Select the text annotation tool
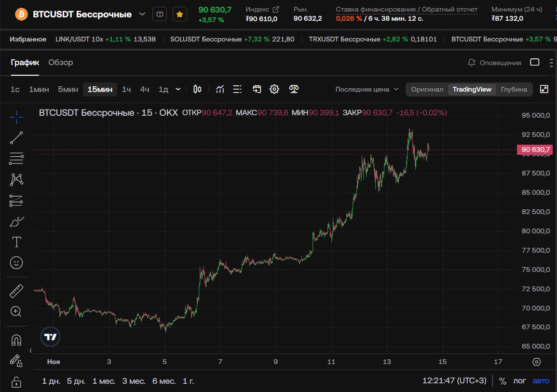Screen dimensions: 557x392 click(x=16, y=242)
